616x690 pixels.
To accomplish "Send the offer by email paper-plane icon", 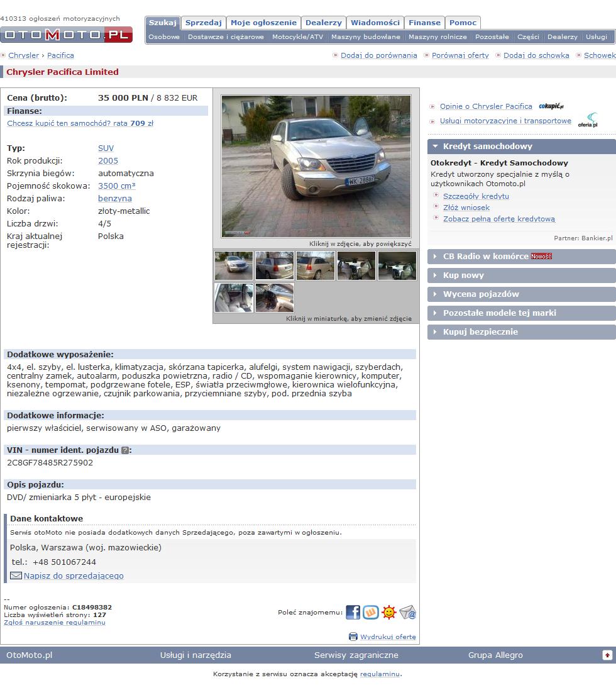I will point(407,612).
